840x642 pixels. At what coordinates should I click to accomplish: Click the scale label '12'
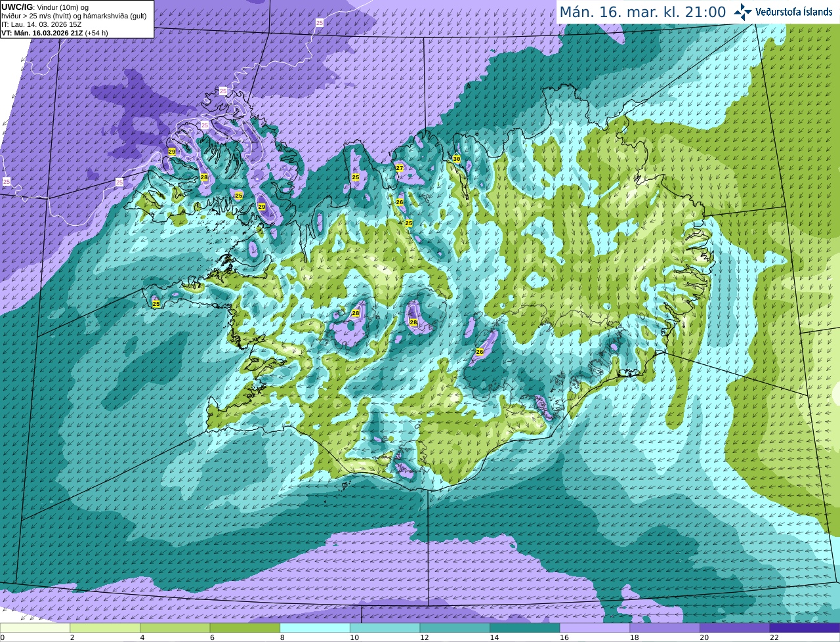tap(425, 637)
